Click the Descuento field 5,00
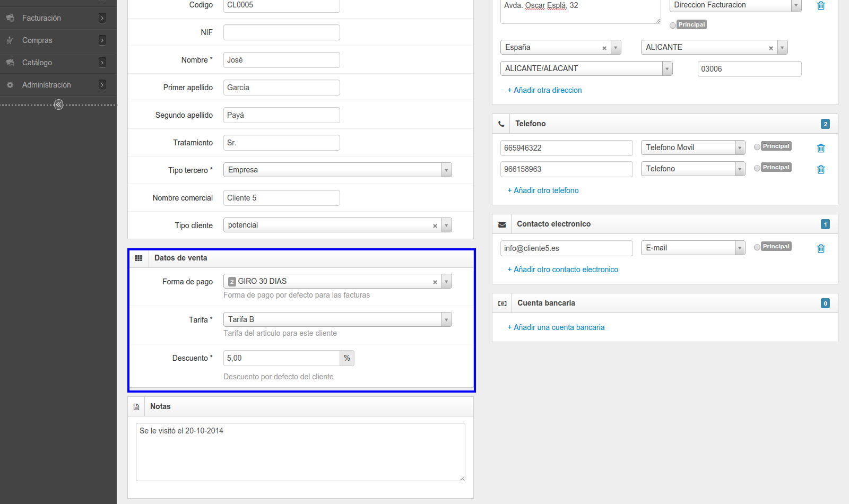Screen dimensions: 849x504 pyautogui.click(x=282, y=358)
